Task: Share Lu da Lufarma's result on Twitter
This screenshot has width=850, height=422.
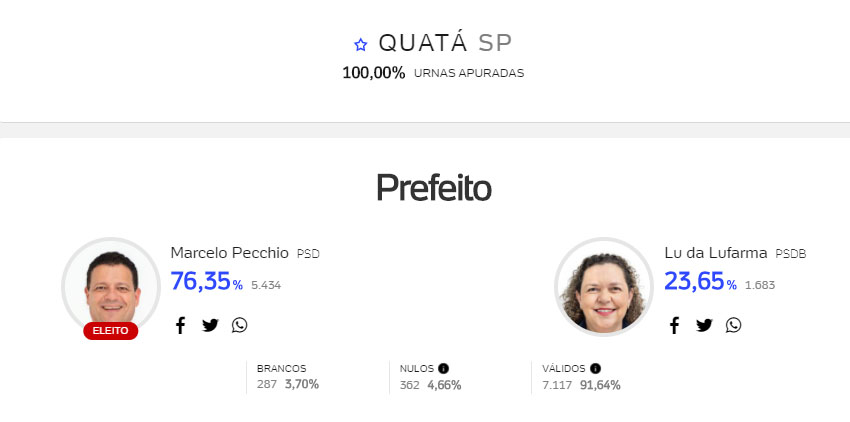Action: click(704, 325)
